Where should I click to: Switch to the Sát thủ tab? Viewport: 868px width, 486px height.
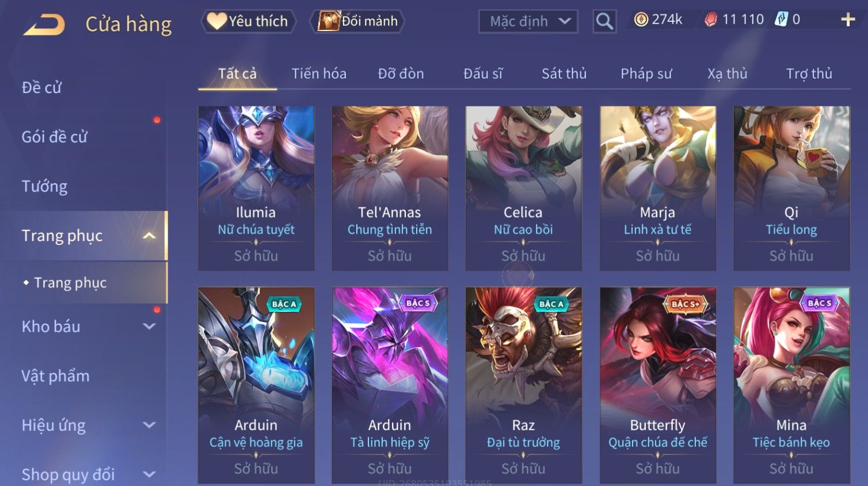564,74
